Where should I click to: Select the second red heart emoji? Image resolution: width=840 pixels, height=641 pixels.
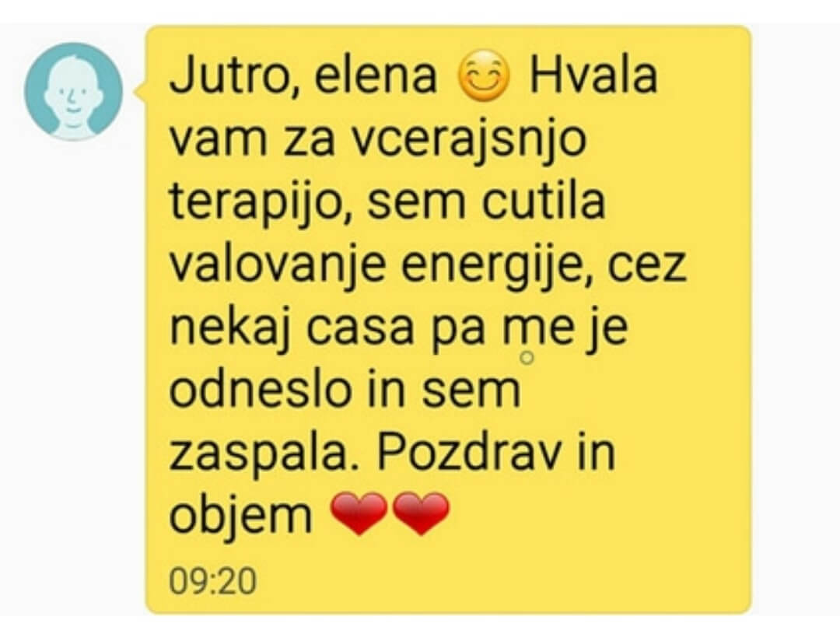[421, 513]
